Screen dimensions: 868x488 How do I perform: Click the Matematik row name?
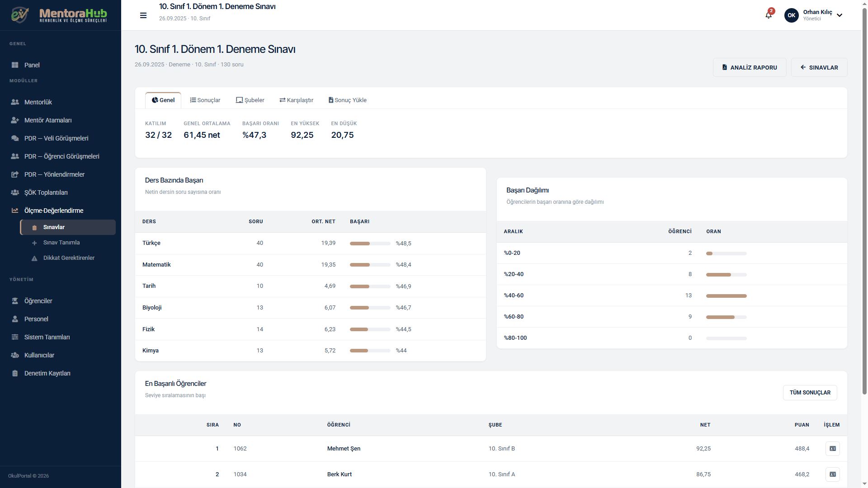[156, 265]
